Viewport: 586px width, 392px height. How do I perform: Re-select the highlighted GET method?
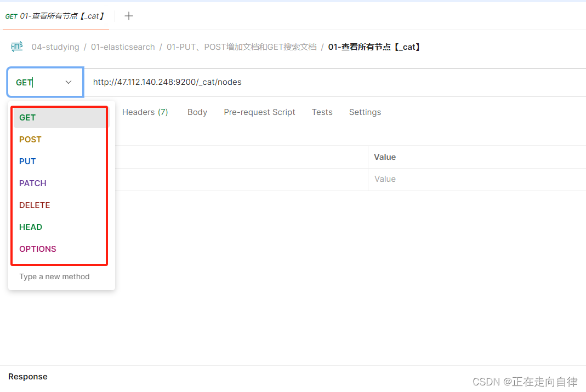click(x=27, y=117)
